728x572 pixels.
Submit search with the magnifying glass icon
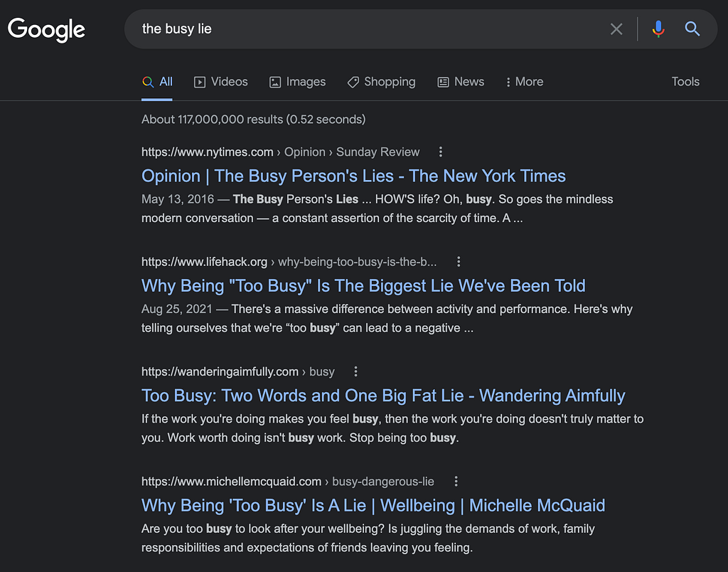692,28
